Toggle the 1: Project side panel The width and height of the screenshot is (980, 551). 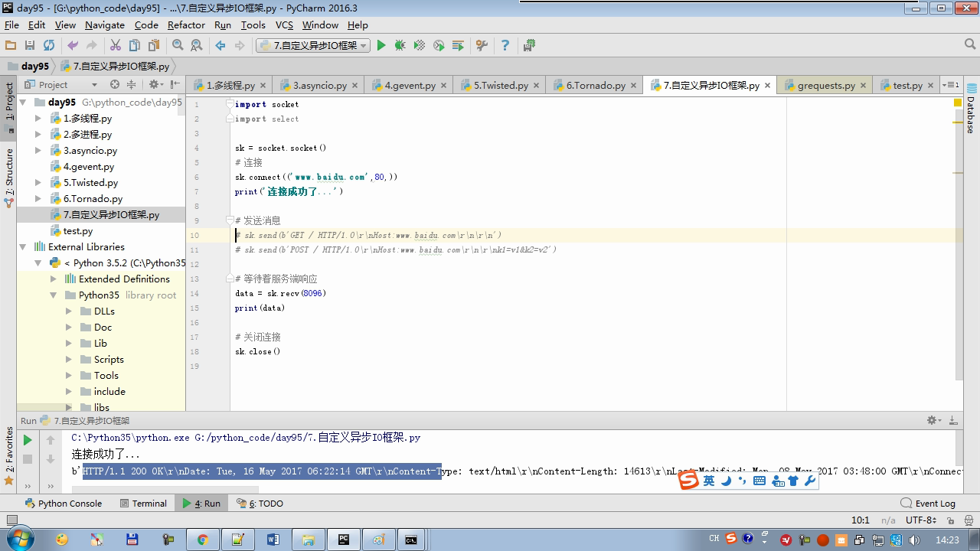[x=9, y=102]
